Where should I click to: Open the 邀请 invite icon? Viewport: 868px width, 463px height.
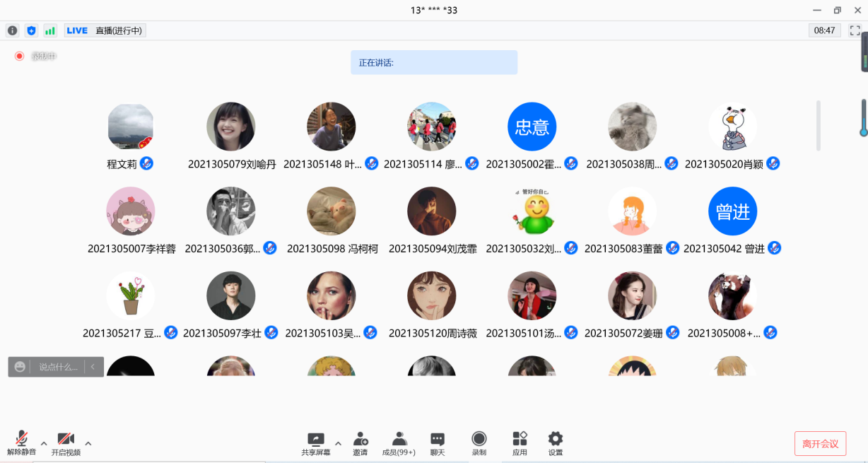360,443
